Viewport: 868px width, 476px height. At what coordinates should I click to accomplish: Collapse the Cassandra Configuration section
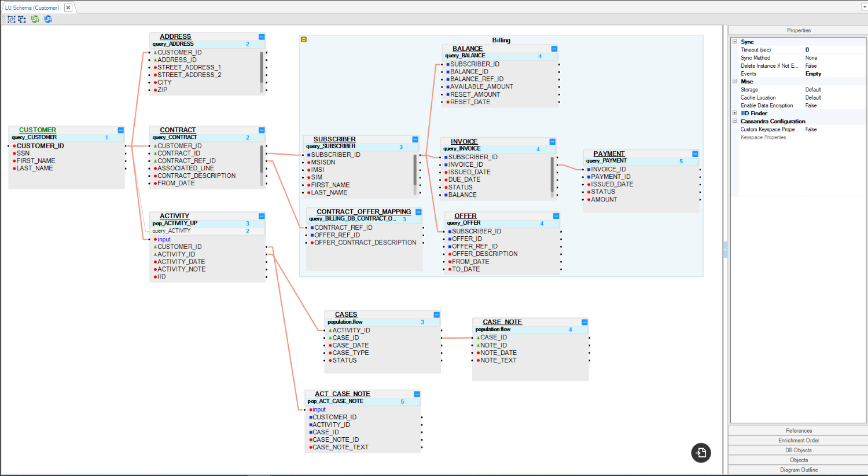click(x=735, y=122)
